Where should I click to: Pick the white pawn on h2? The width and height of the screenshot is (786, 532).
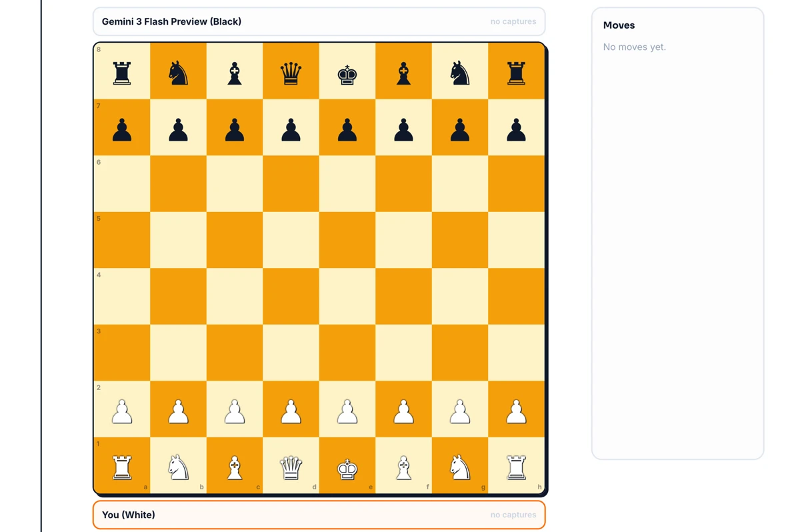click(x=516, y=411)
